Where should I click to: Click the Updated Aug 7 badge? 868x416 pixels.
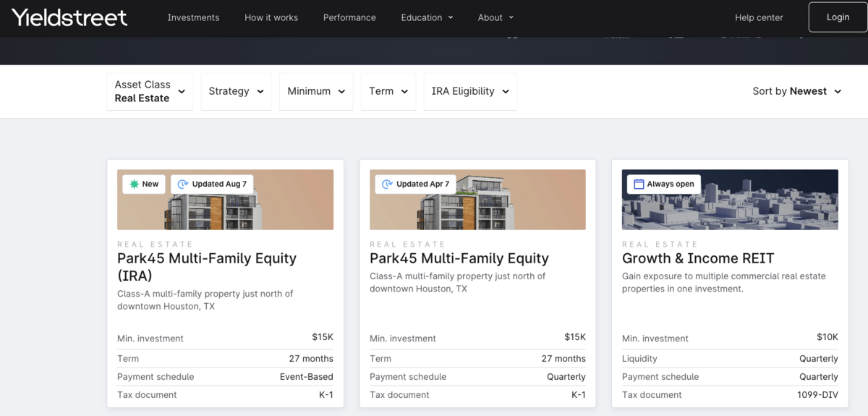click(x=212, y=184)
